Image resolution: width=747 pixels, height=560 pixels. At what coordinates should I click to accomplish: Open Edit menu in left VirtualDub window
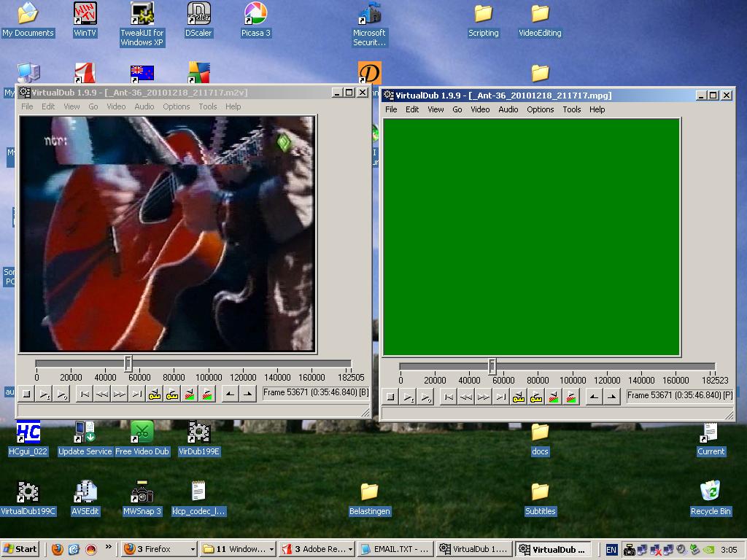[48, 106]
